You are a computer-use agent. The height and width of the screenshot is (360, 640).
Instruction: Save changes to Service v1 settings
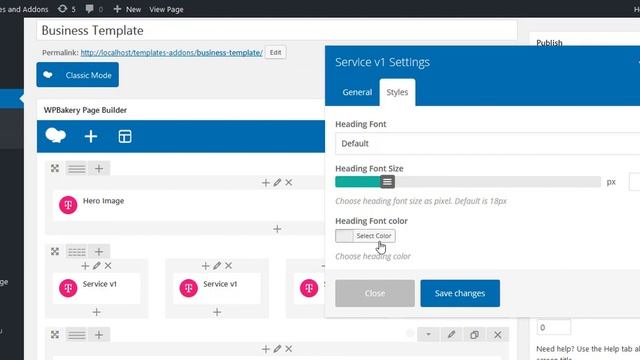point(460,293)
